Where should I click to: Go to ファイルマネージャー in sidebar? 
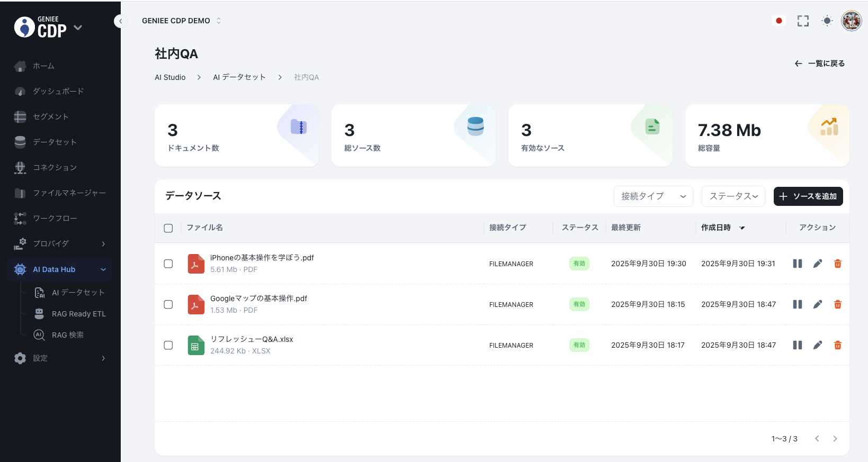[69, 193]
